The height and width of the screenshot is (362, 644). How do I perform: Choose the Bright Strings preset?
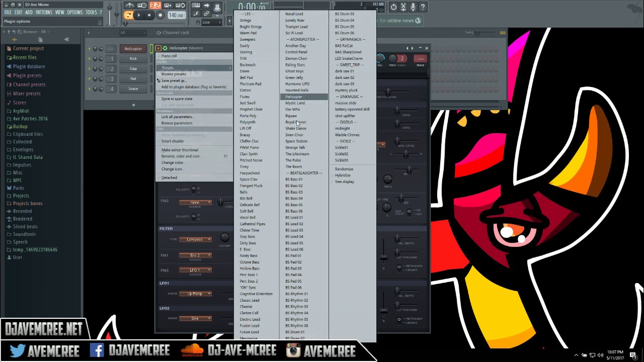[x=251, y=27]
